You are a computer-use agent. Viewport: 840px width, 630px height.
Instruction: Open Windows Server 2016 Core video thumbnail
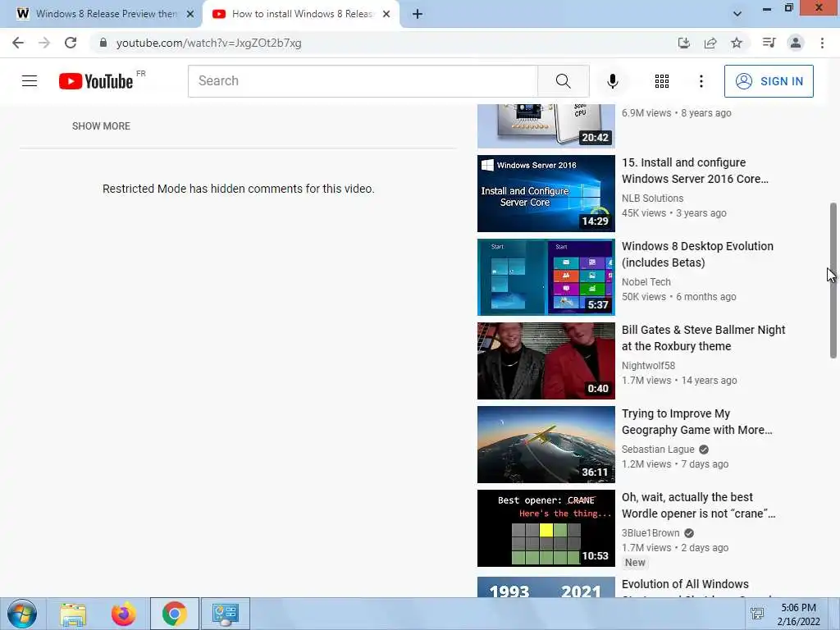546,194
